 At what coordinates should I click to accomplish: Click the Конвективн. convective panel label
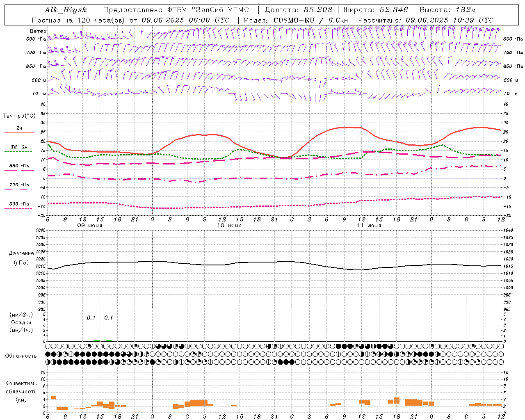21,383
